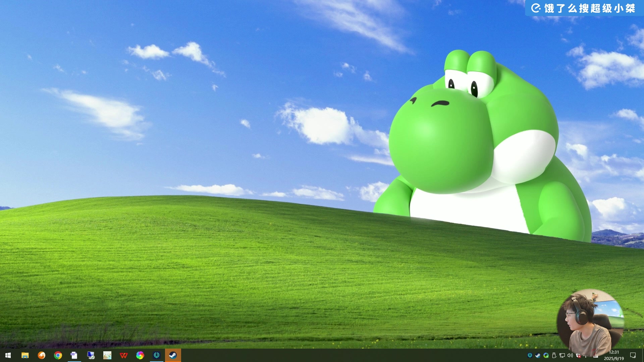The height and width of the screenshot is (362, 644).
Task: Open Google Chrome from the taskbar
Action: pyautogui.click(x=58, y=355)
